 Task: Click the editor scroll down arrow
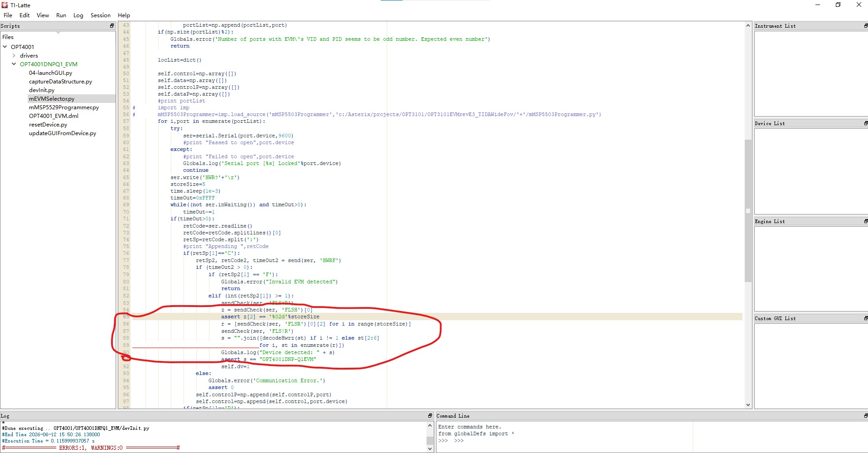click(x=748, y=405)
